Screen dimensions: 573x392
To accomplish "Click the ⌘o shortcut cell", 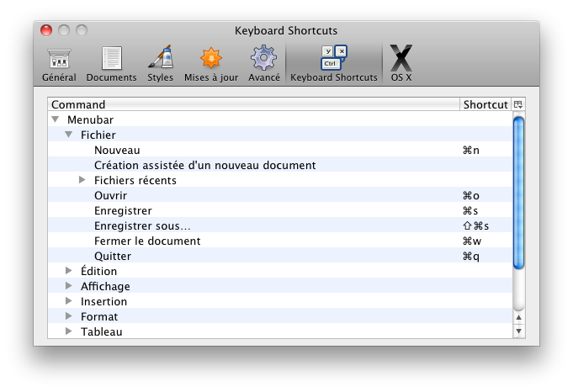I will pyautogui.click(x=470, y=196).
